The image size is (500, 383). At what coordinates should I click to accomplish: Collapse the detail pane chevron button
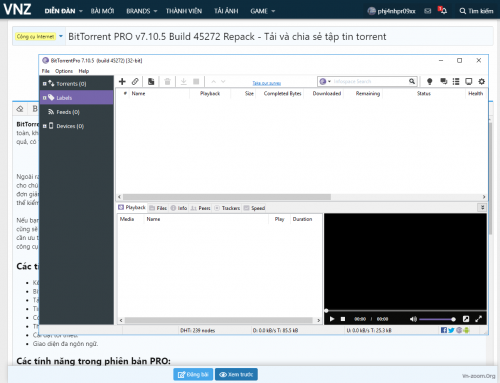[482, 207]
